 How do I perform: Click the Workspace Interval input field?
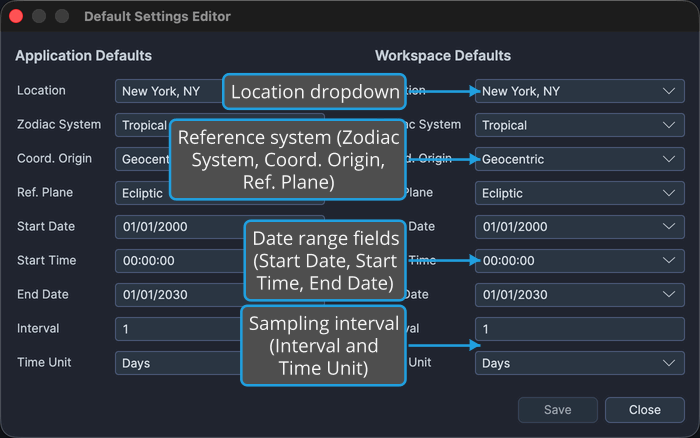[x=579, y=329]
